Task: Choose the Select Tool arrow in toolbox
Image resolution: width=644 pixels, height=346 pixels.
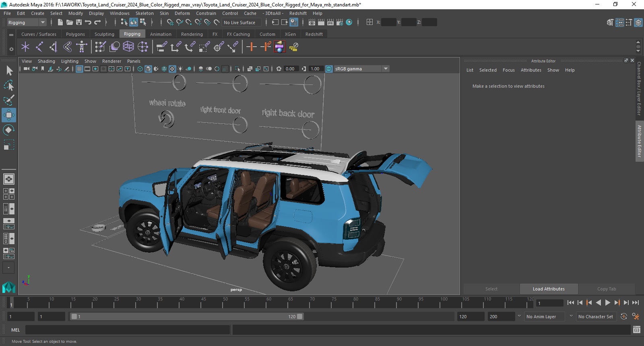Action: coord(9,71)
